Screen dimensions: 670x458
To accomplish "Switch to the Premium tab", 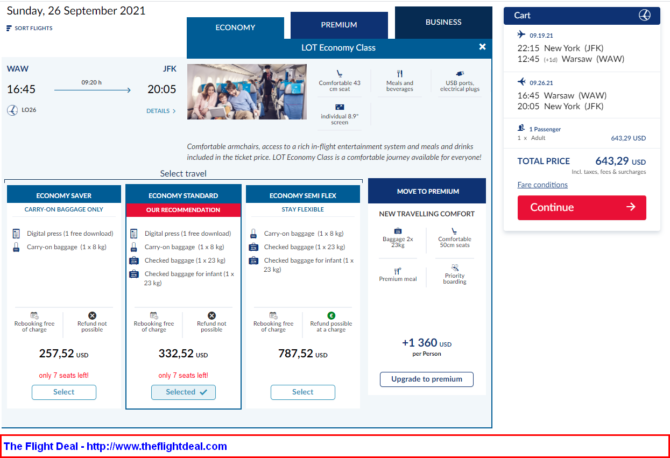I will point(339,25).
